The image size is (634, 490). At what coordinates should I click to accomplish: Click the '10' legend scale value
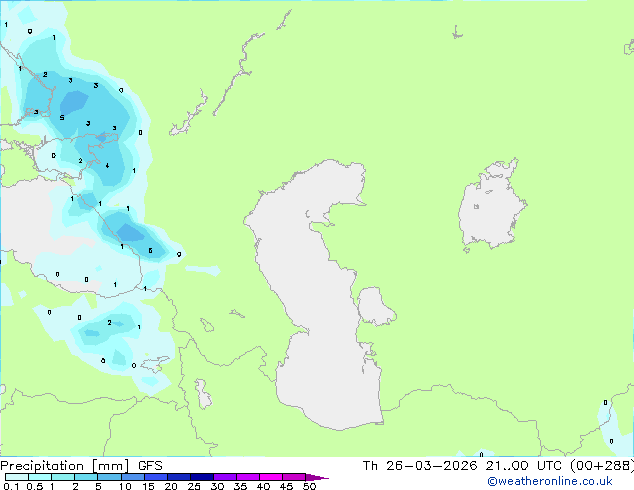(x=125, y=486)
